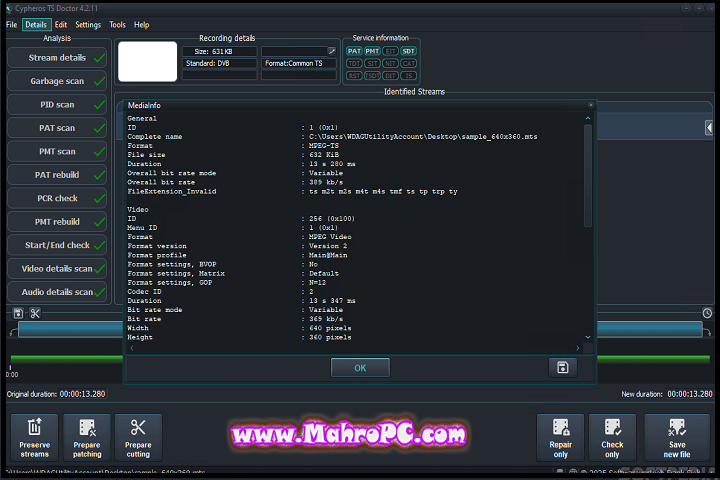Screen dimensions: 720x480
Task: Click the Preserve streams button
Action: click(x=34, y=438)
